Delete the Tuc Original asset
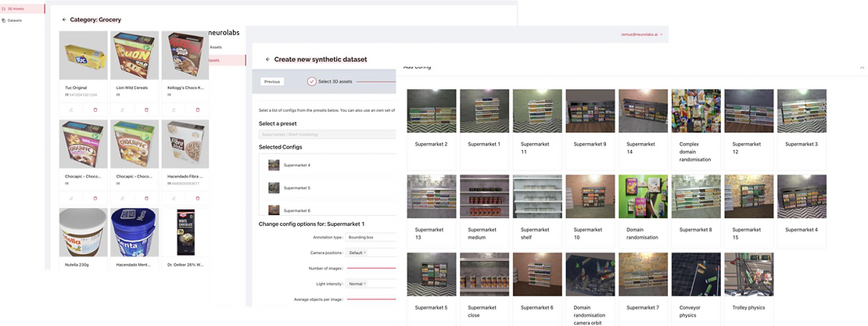 click(x=95, y=110)
